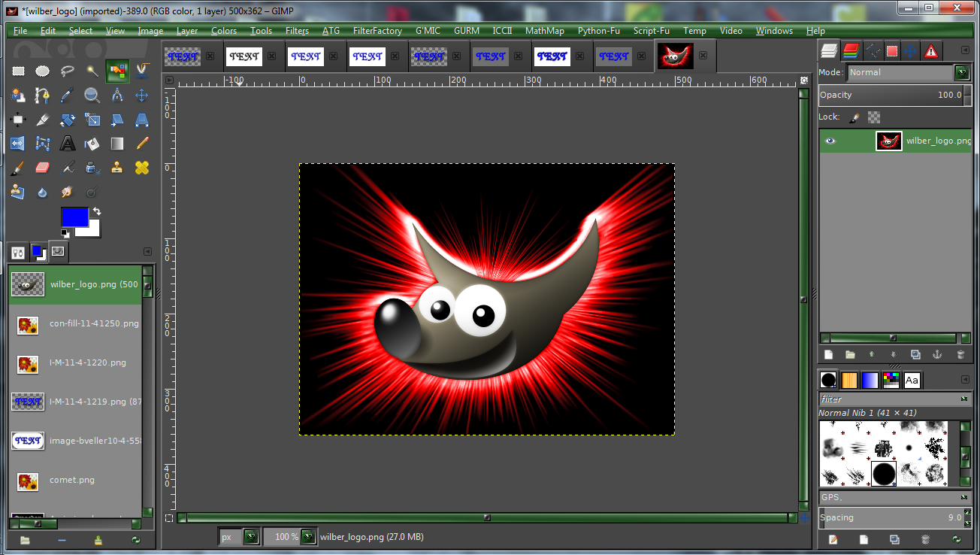Select the Fuzzy Select tool
The height and width of the screenshot is (555, 980).
click(92, 71)
